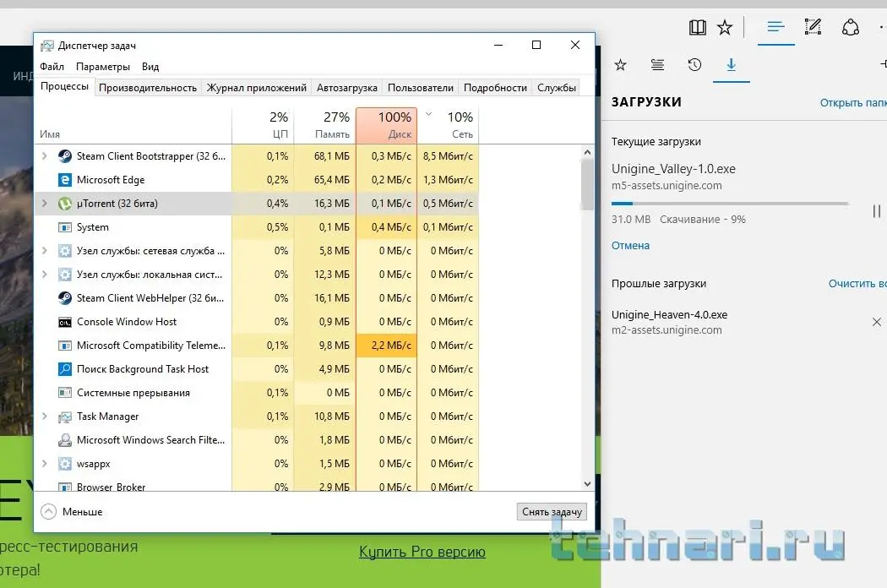Click Microsoft Compatibility Telemetry icon
The width and height of the screenshot is (887, 588).
pyautogui.click(x=65, y=346)
